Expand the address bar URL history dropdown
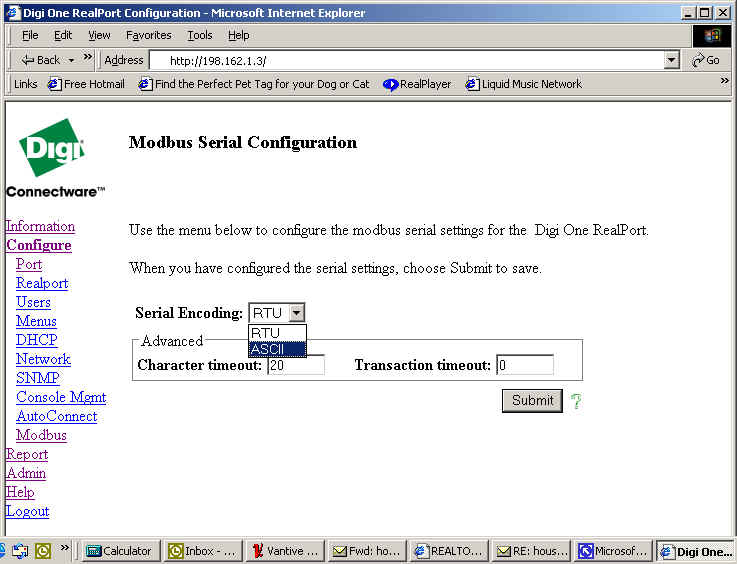 (x=672, y=60)
